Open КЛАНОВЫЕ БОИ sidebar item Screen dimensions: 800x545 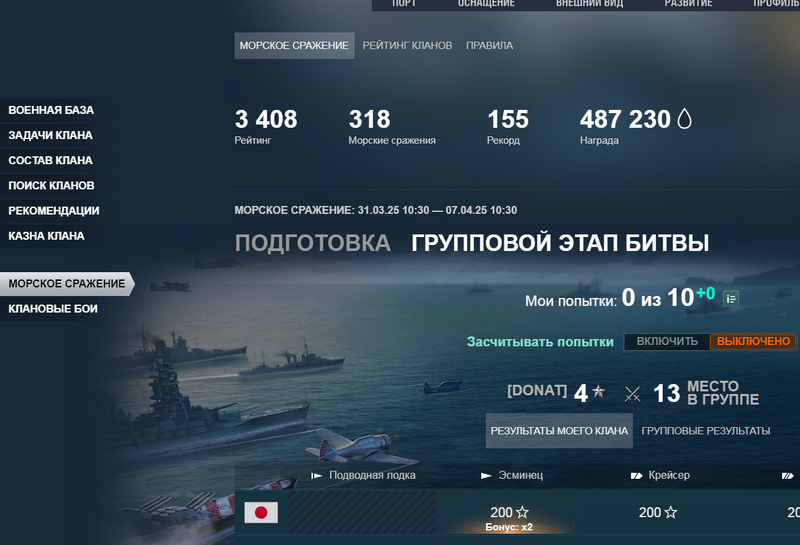(53, 309)
